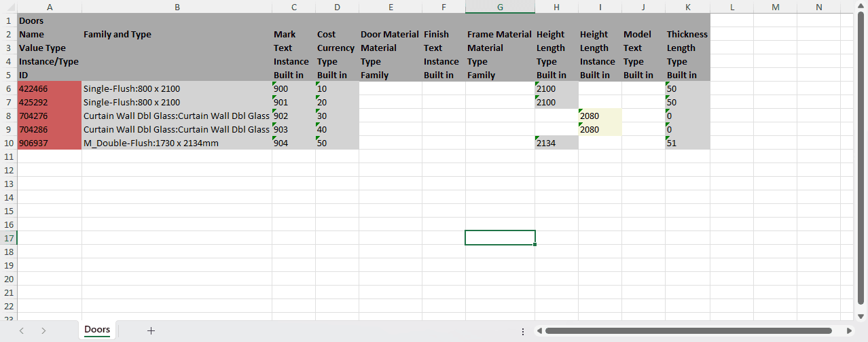
Task: Select the Frame Material header cell
Action: [500, 34]
